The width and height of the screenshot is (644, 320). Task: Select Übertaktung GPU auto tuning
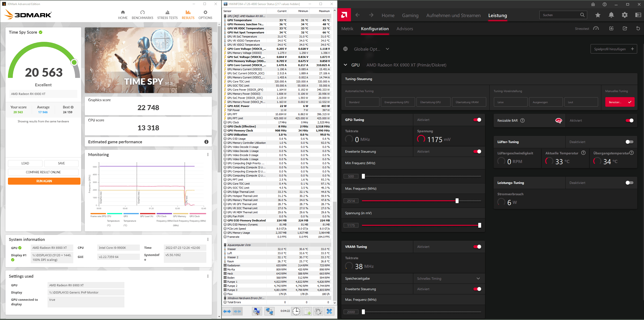(x=433, y=102)
